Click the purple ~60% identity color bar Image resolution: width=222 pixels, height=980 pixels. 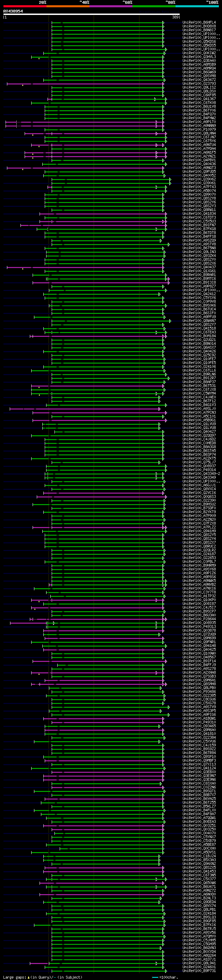[x=111, y=7]
